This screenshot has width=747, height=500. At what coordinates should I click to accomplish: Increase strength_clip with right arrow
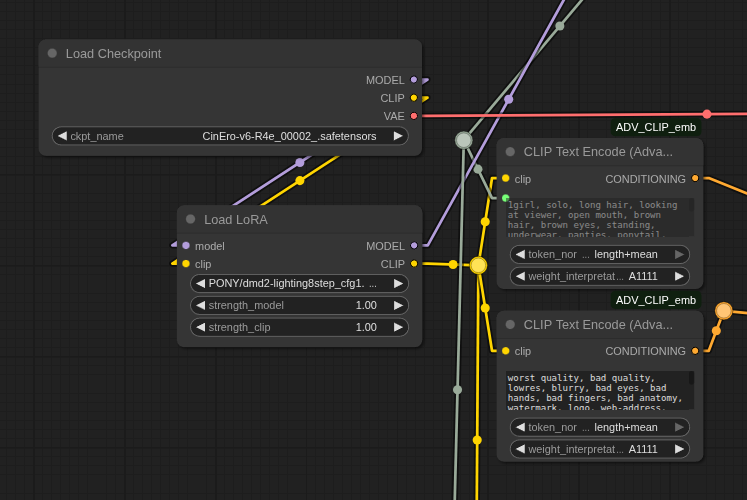tap(398, 327)
